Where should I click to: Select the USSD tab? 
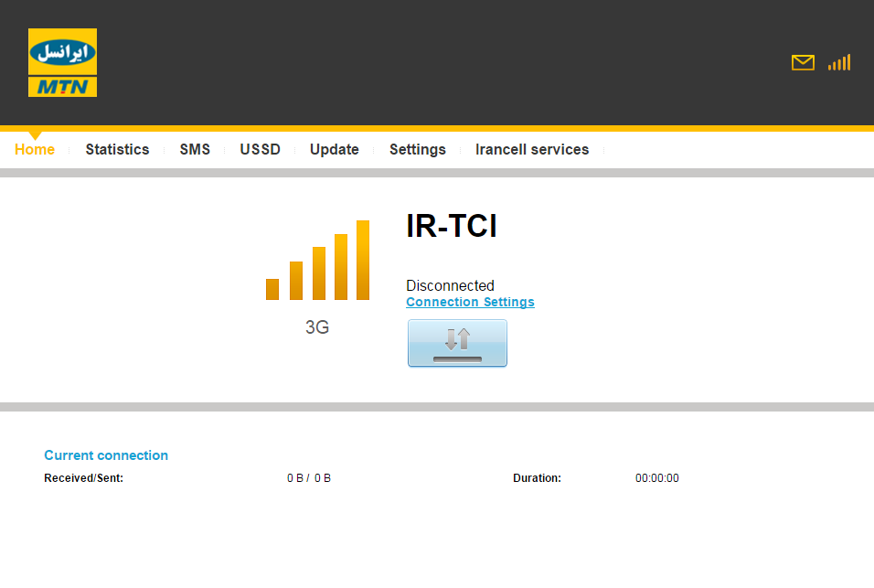click(x=260, y=149)
